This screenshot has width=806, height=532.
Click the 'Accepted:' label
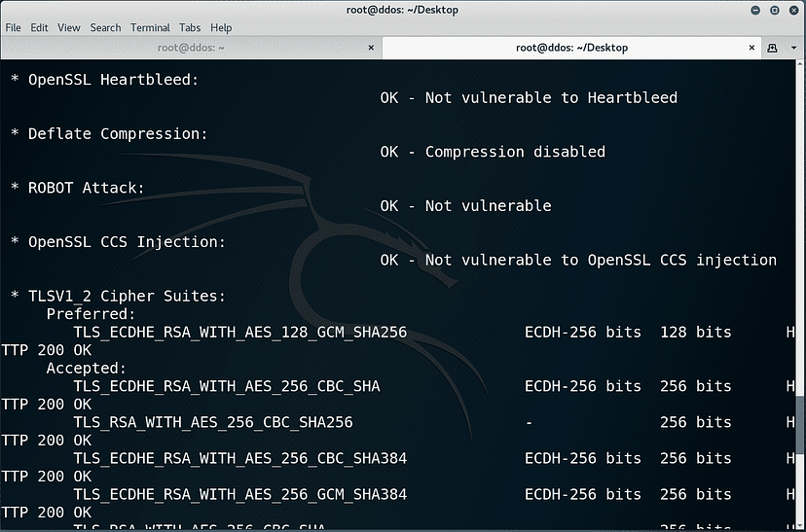87,369
